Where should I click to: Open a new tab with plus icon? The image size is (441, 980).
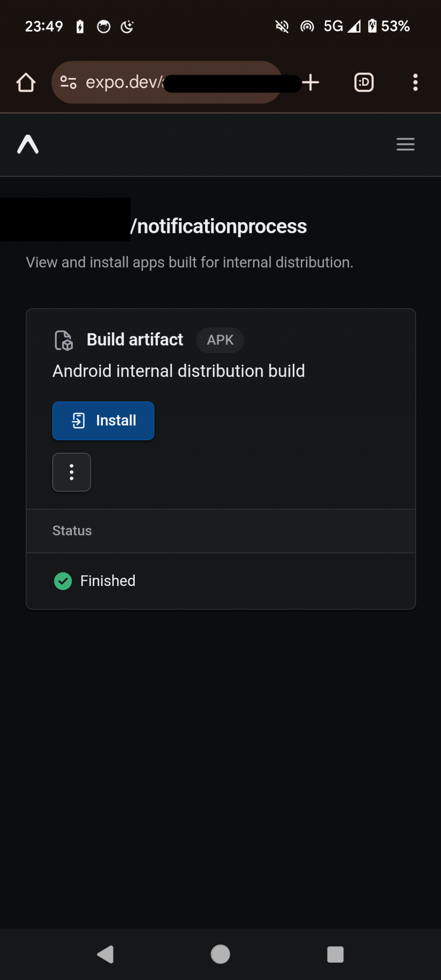311,82
